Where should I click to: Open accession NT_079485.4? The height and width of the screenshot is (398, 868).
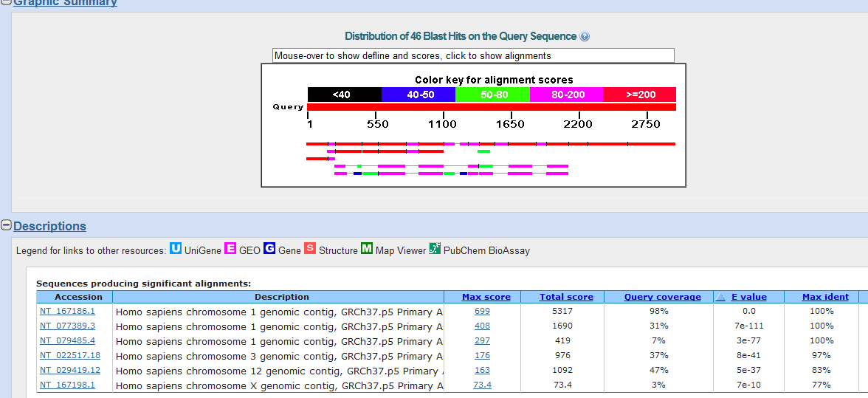[x=67, y=340]
